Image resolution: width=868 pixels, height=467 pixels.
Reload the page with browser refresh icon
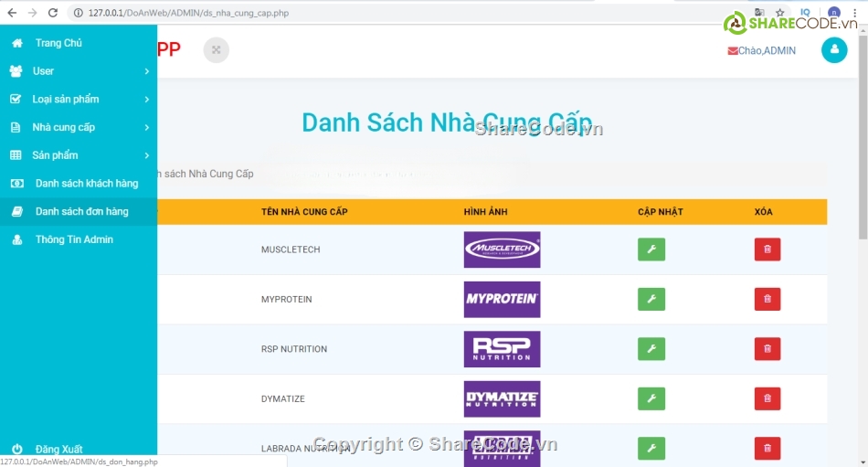coord(53,13)
